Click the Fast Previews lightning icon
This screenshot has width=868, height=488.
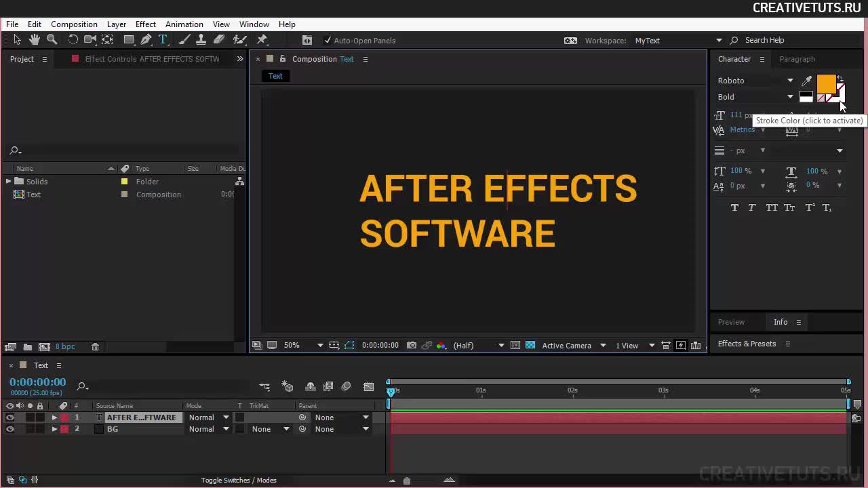click(x=681, y=346)
